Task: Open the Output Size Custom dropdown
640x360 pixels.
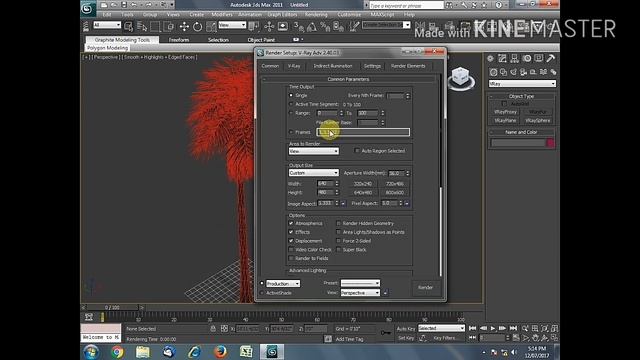Action: click(x=313, y=173)
